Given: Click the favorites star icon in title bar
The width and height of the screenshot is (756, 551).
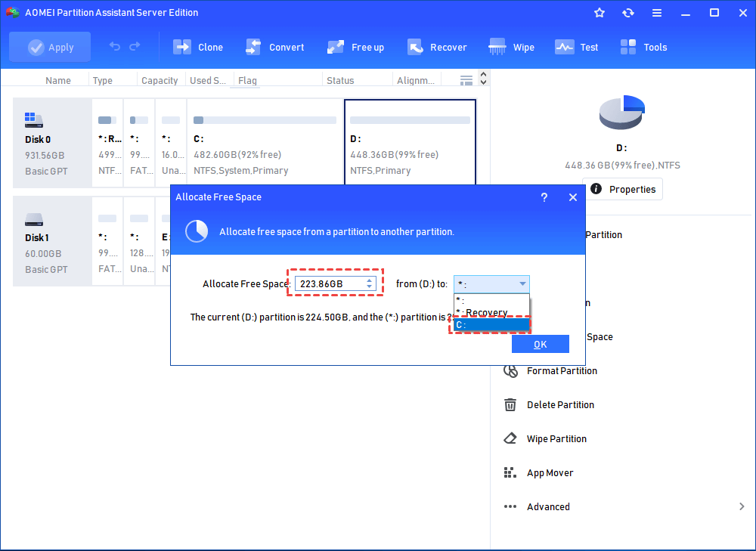Looking at the screenshot, I should 600,13.
